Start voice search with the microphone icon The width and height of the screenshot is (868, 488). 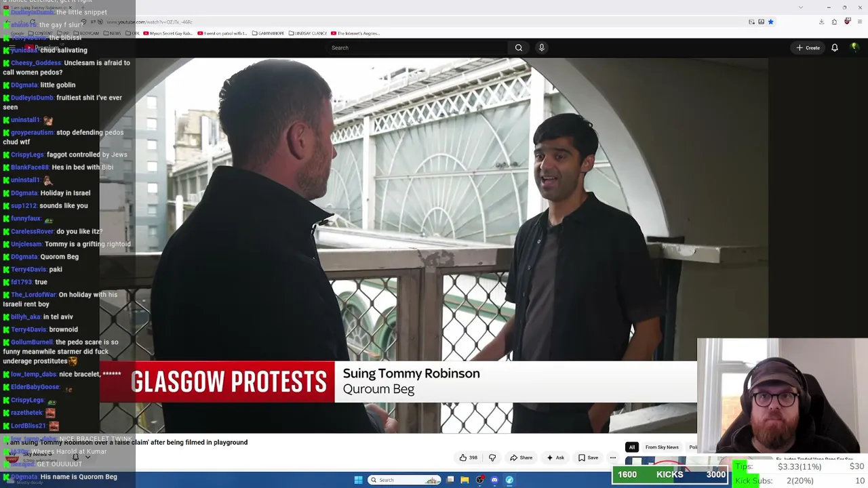point(541,47)
